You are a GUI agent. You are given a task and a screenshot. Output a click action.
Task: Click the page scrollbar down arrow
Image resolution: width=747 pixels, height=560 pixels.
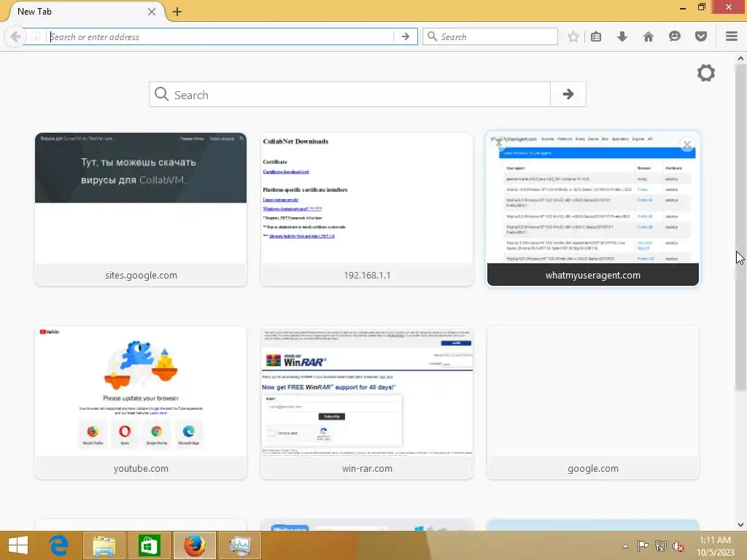coord(740,525)
